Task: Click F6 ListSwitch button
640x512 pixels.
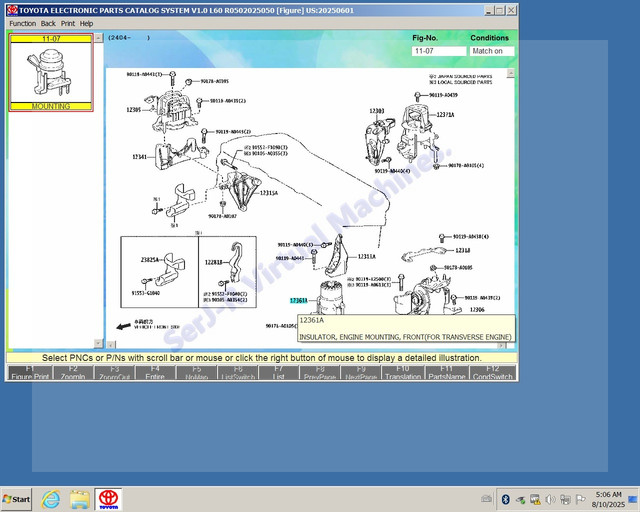Action: click(x=238, y=373)
